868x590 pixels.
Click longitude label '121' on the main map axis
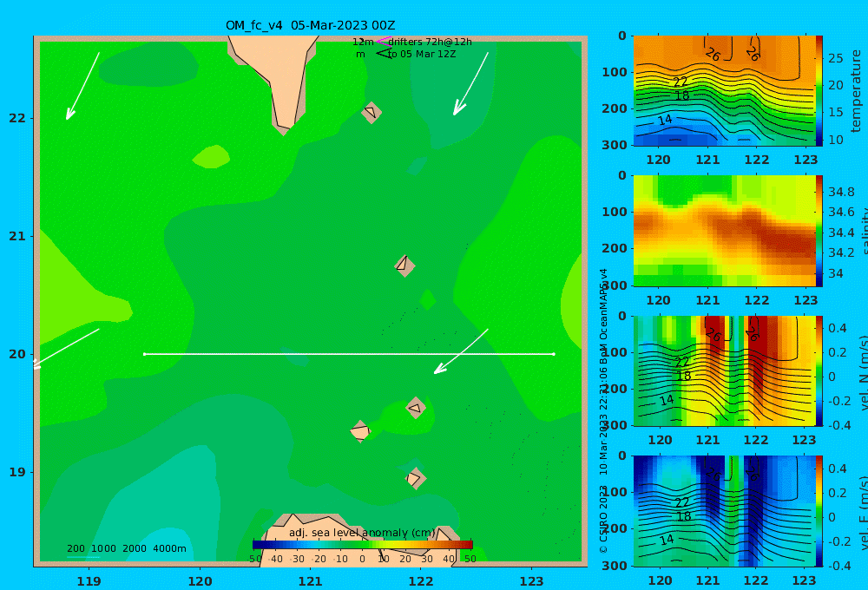pyautogui.click(x=310, y=581)
